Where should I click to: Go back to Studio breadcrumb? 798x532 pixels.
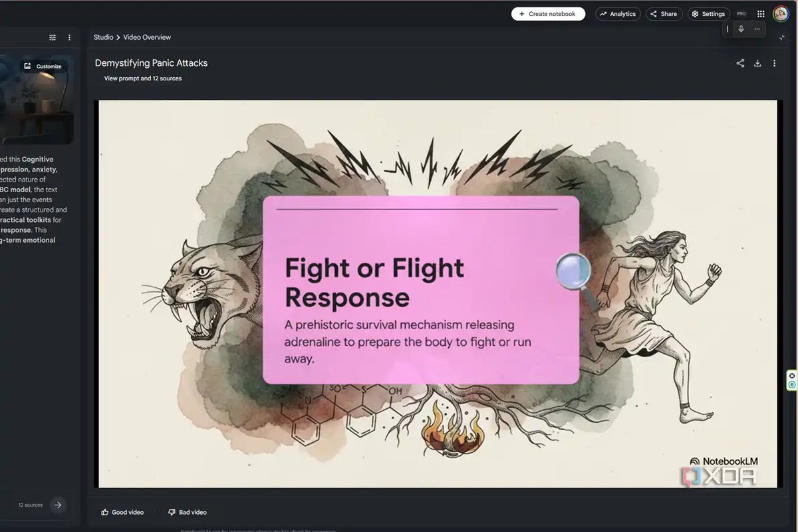103,37
